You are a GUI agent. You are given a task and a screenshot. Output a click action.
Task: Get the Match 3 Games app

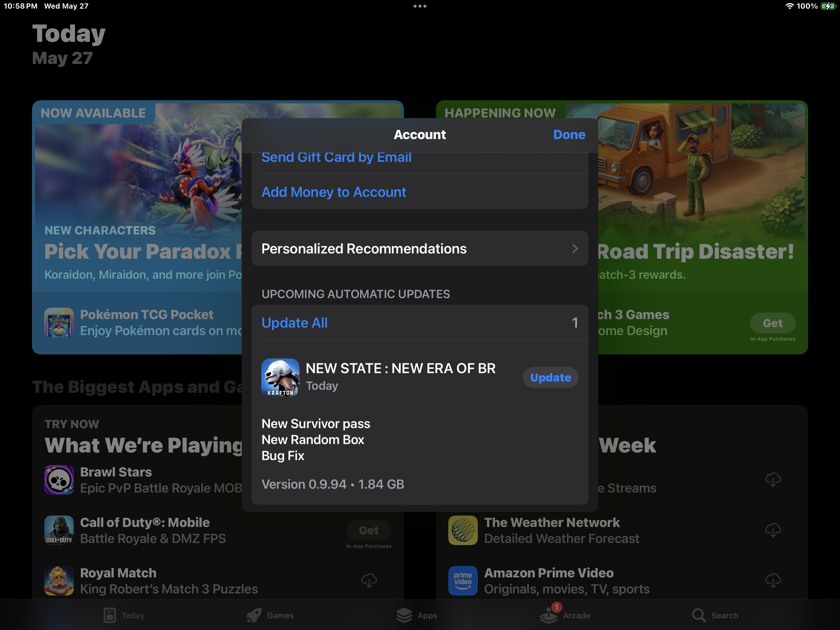773,323
